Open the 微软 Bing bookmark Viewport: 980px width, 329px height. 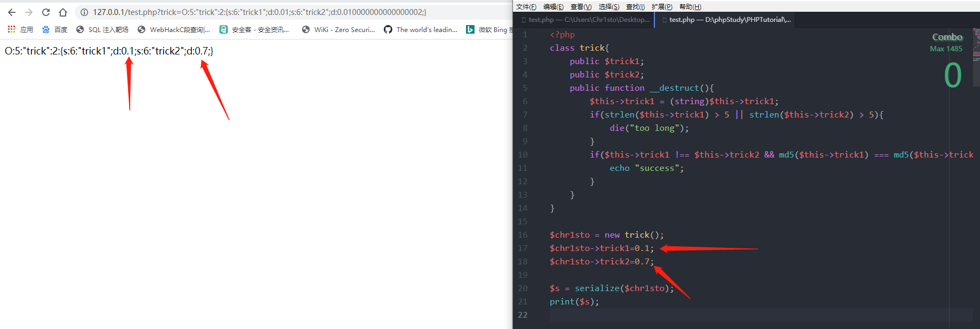[x=489, y=29]
